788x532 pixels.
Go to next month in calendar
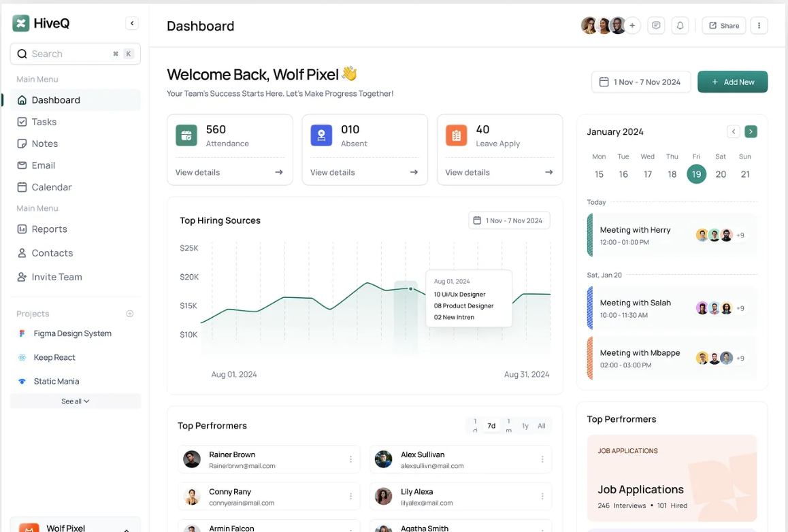(751, 132)
